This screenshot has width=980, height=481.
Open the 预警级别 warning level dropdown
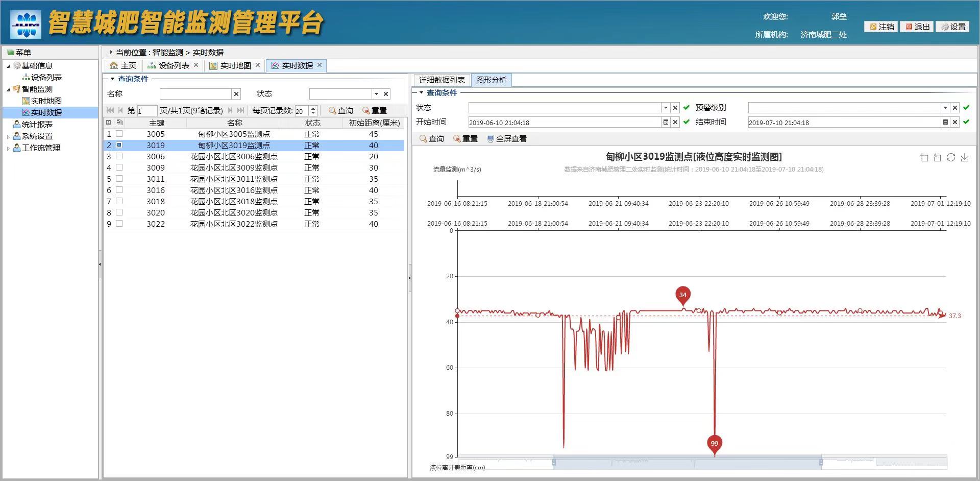point(946,107)
